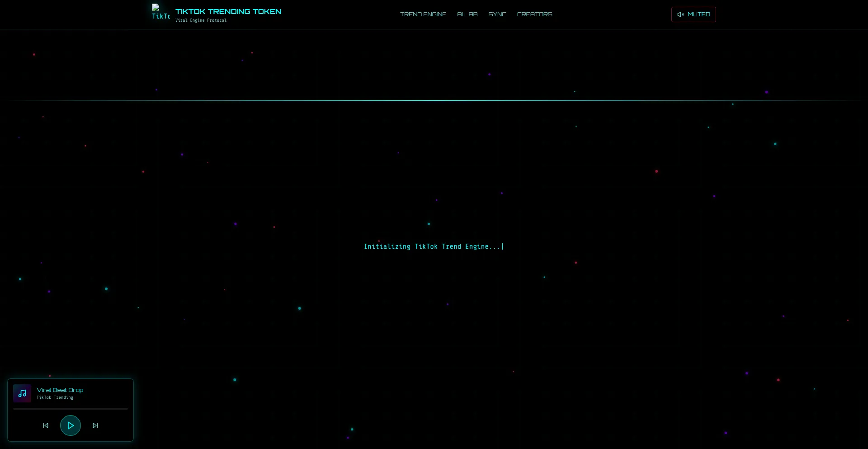Screen dimensions: 868x449
Task: Click the TikTok logo image in header
Action: pyautogui.click(x=161, y=12)
